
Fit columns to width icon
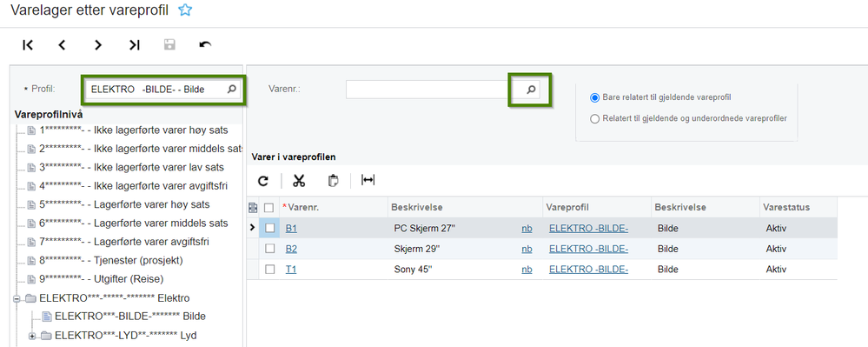[368, 180]
